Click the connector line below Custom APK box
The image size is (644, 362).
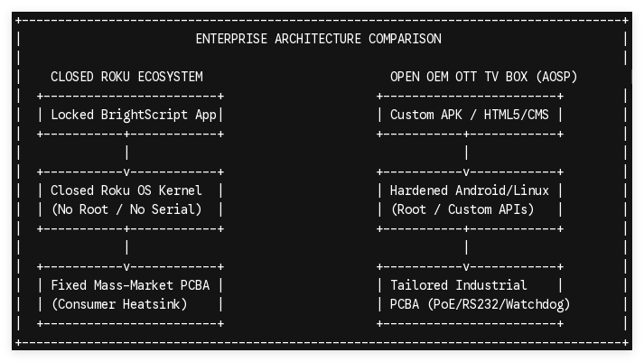(x=467, y=153)
